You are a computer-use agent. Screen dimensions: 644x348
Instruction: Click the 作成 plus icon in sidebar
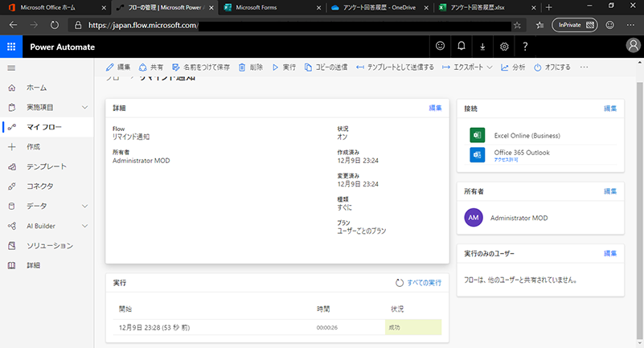12,147
